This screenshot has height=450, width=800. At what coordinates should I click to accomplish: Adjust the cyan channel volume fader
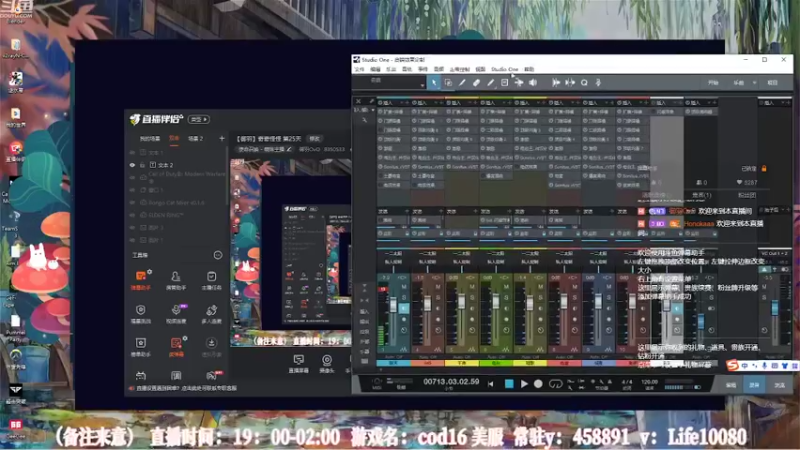point(393,306)
